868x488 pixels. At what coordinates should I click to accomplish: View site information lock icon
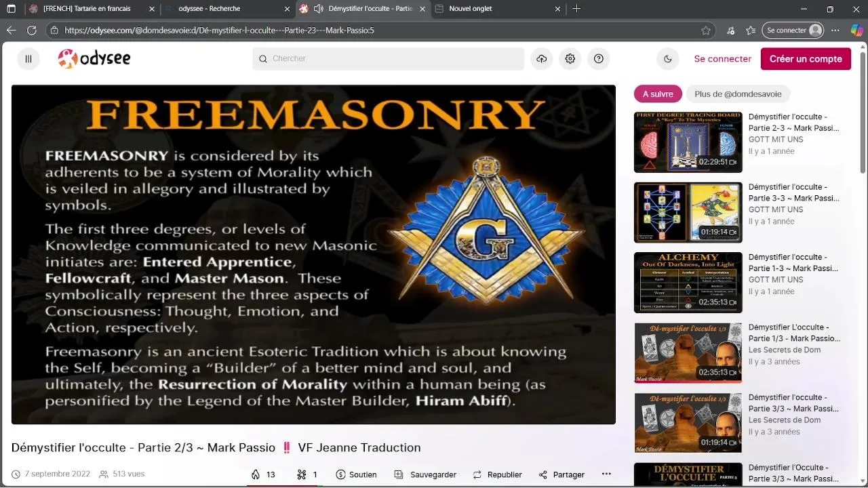click(x=54, y=30)
